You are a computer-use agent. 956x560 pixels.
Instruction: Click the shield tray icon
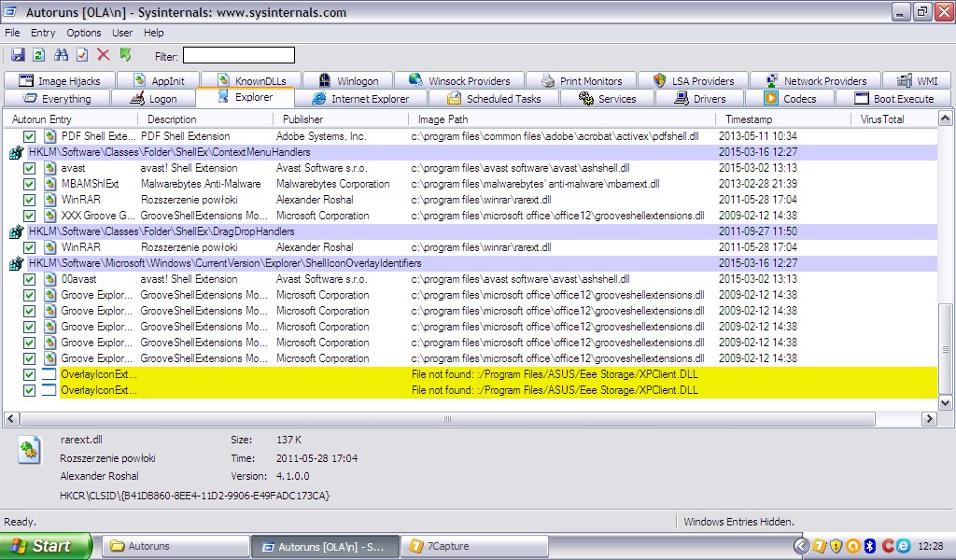[836, 546]
